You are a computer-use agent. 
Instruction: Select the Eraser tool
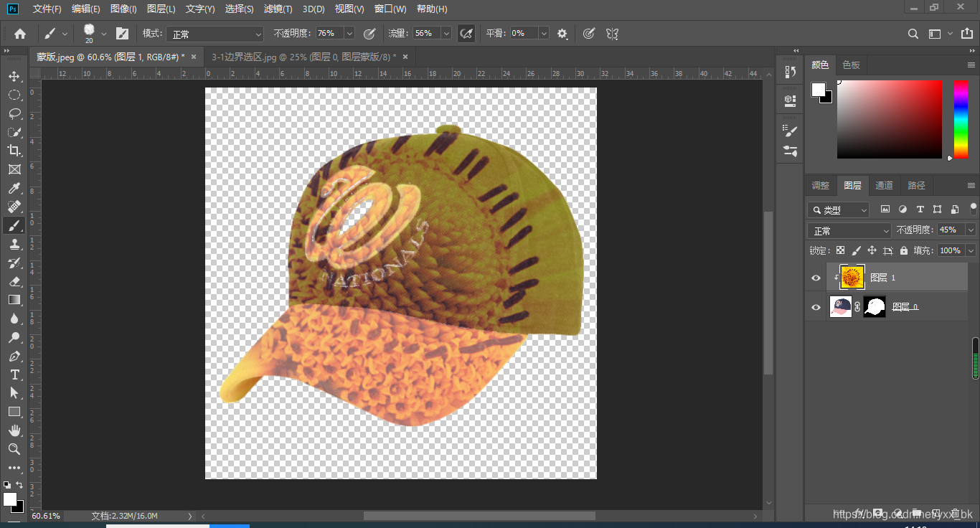point(14,281)
